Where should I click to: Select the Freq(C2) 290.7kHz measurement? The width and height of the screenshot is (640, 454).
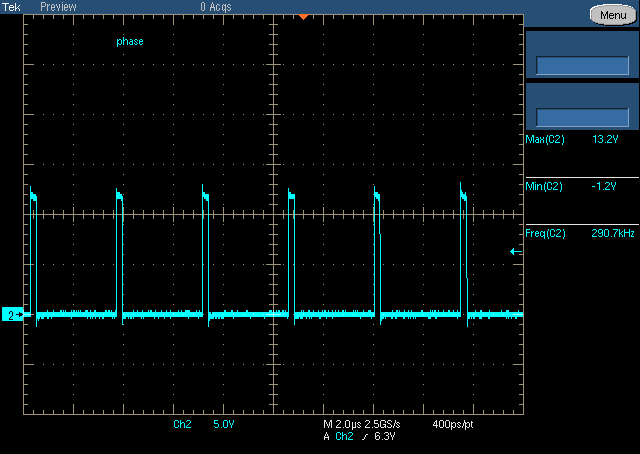click(x=581, y=233)
